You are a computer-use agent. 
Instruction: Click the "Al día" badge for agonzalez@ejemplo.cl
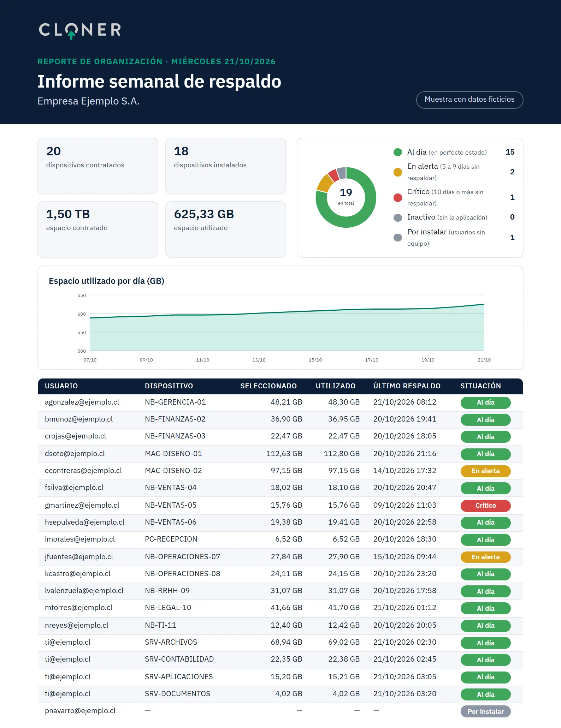click(485, 402)
